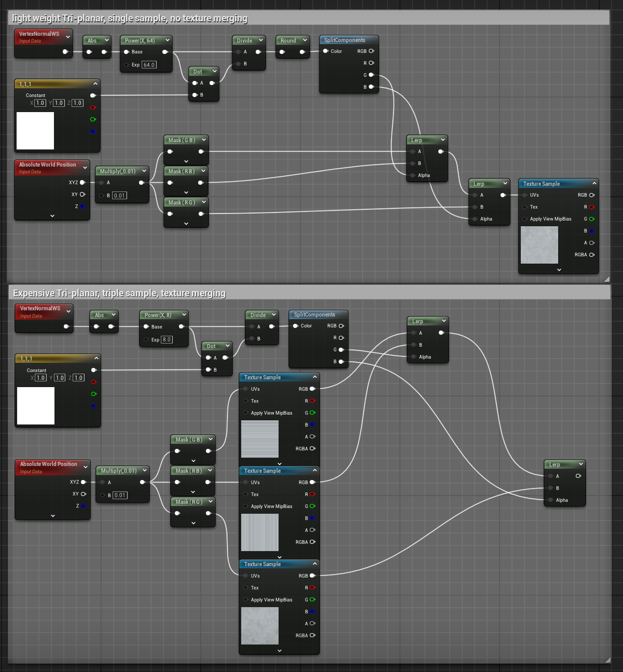Screen dimensions: 623x672
Task: Click VertexNormalWS output pin in light weight graph
Action: [65, 52]
